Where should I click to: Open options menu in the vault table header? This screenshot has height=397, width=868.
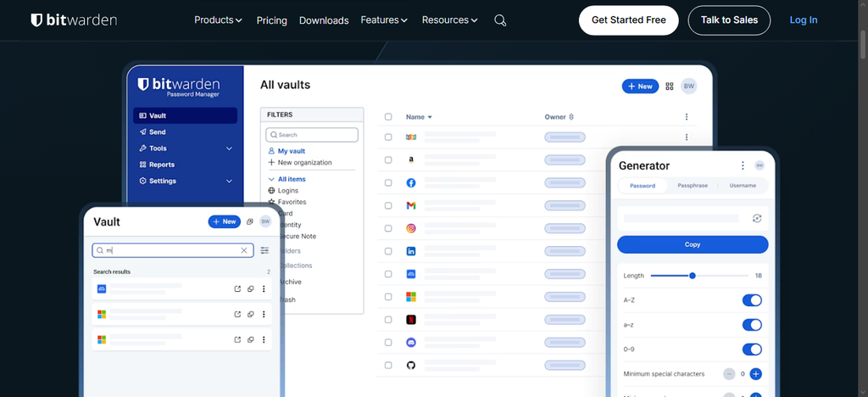tap(687, 117)
